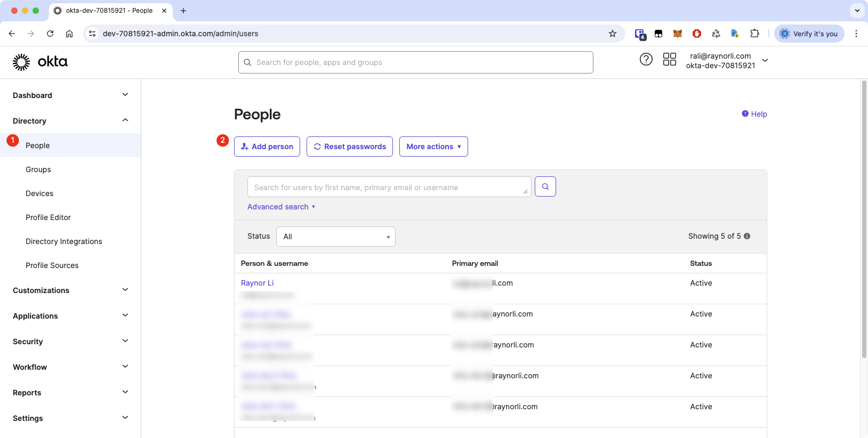Open a new browser tab
Screen dimensions: 868x438
pyautogui.click(x=183, y=11)
